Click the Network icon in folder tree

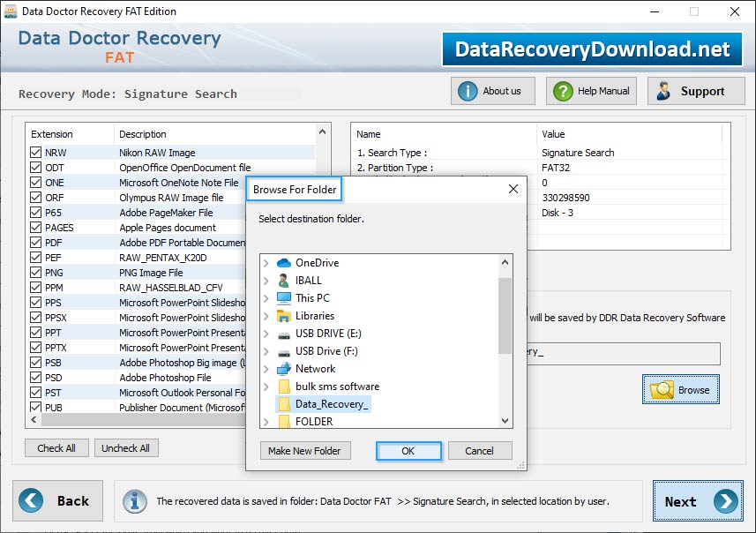coord(284,369)
